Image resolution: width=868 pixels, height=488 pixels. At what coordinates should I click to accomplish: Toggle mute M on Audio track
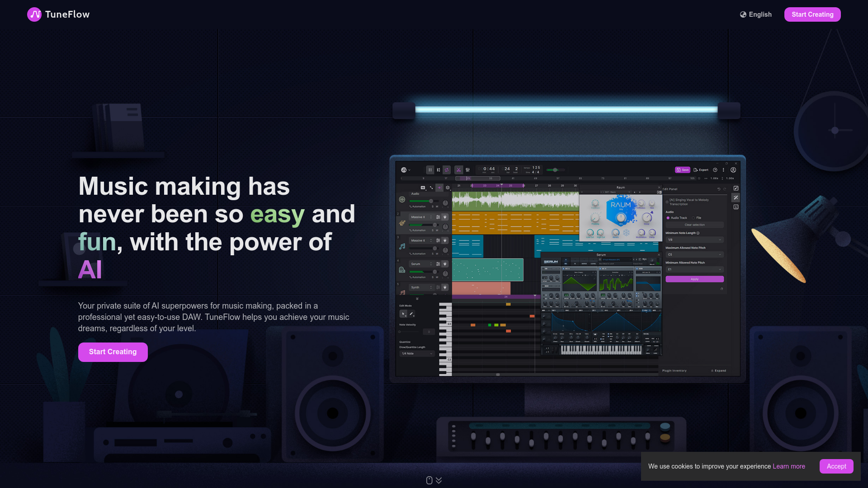(x=437, y=206)
